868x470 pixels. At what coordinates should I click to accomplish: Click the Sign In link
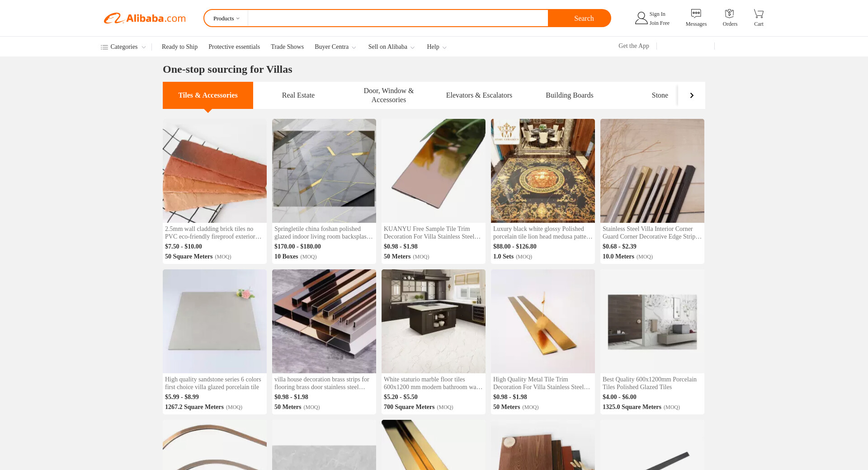coord(657,14)
